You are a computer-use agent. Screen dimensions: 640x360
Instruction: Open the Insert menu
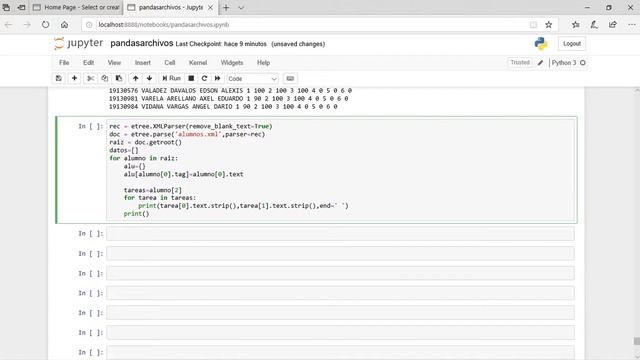pyautogui.click(x=143, y=63)
